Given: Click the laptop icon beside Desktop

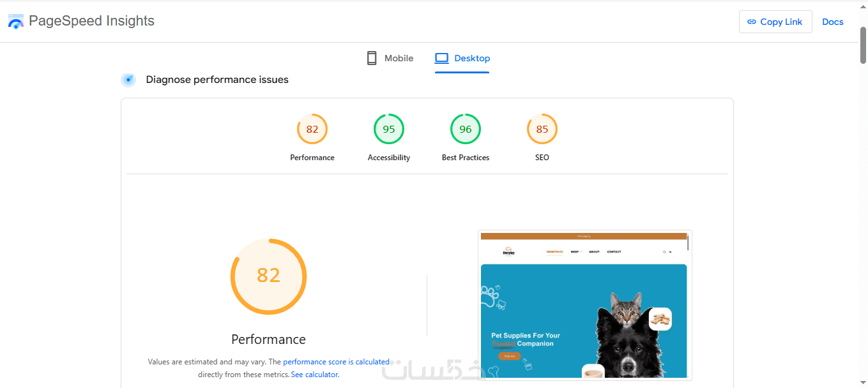Looking at the screenshot, I should pos(442,58).
